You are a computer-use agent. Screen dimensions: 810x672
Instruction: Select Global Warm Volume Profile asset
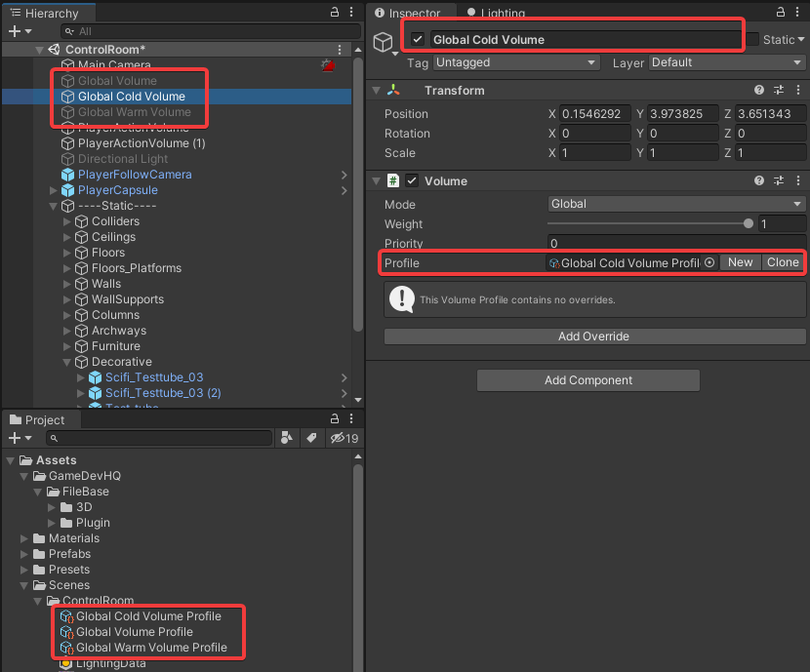[143, 648]
